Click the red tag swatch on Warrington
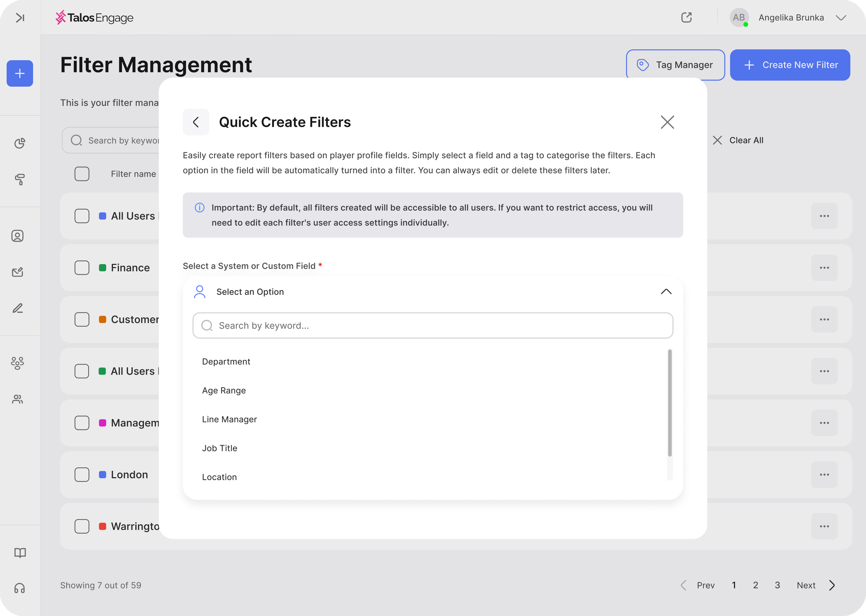The width and height of the screenshot is (866, 616). [x=103, y=527]
